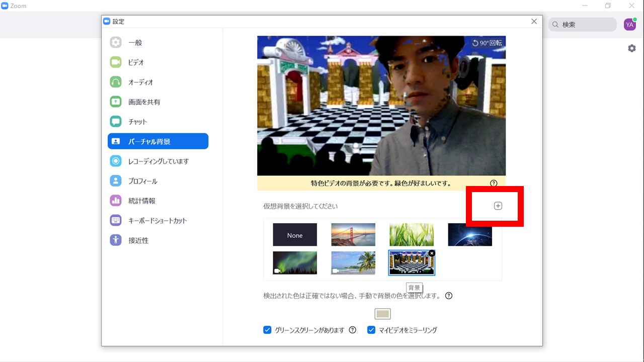The image size is (644, 362).
Task: Choose the Golden Gate Bridge background
Action: point(353,235)
